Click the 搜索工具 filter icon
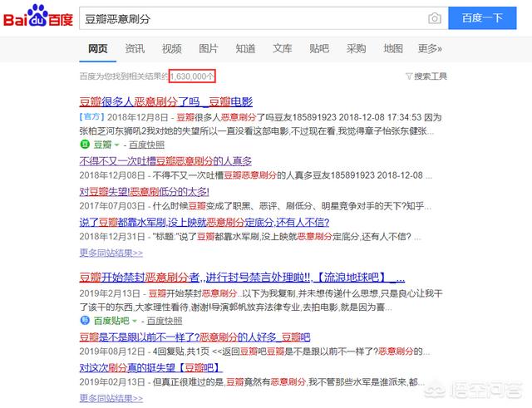The image size is (532, 408). click(409, 76)
